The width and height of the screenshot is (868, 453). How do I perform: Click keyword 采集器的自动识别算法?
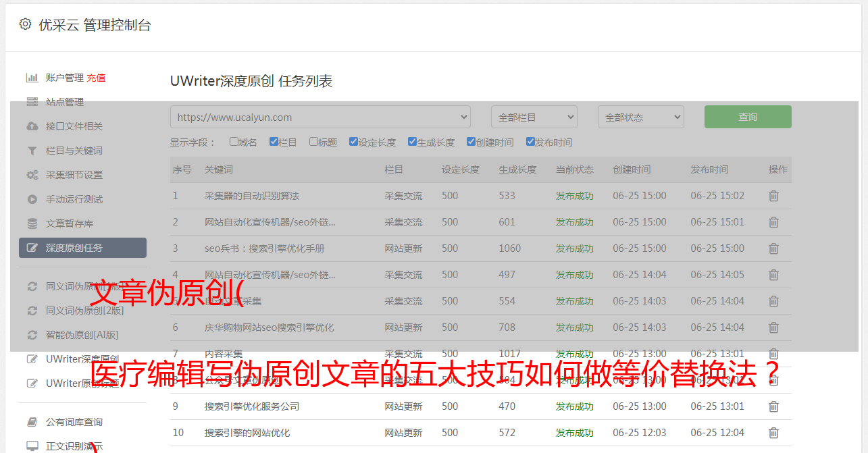252,196
